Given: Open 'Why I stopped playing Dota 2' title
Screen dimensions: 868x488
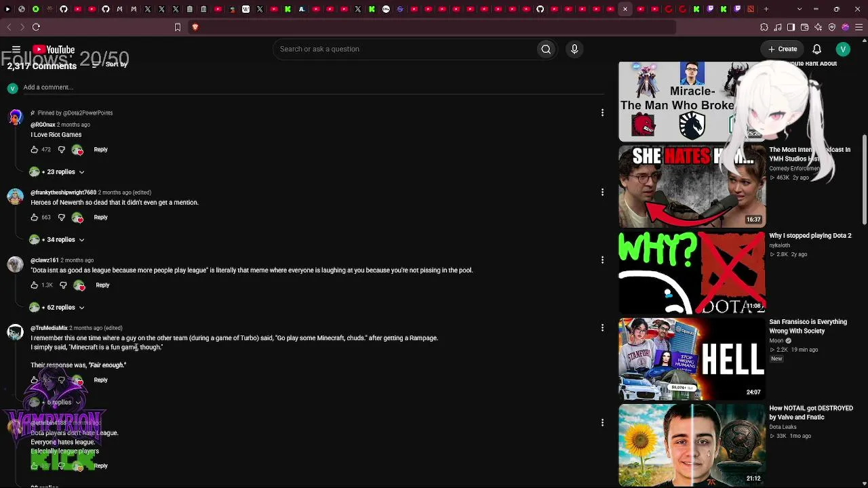Looking at the screenshot, I should pyautogui.click(x=810, y=236).
